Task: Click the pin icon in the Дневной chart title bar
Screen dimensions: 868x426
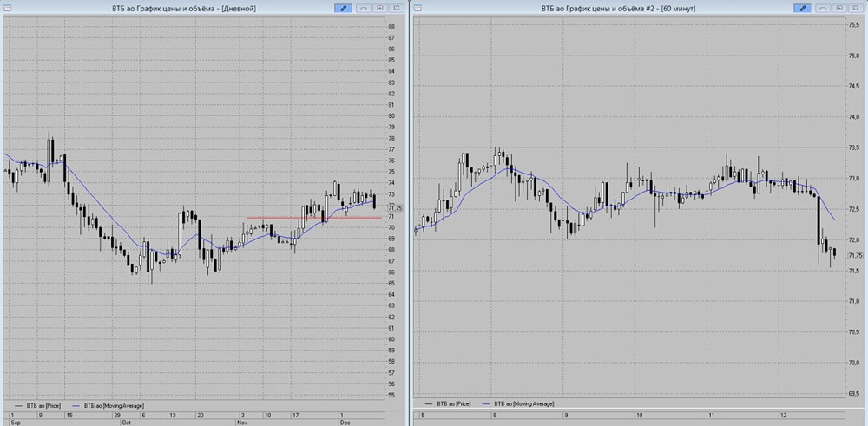Action: click(343, 9)
